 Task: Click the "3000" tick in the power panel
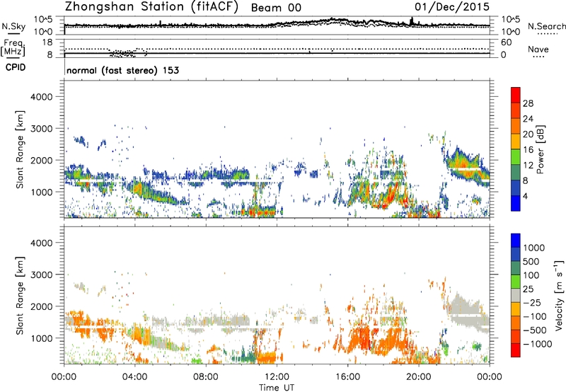pyautogui.click(x=41, y=129)
